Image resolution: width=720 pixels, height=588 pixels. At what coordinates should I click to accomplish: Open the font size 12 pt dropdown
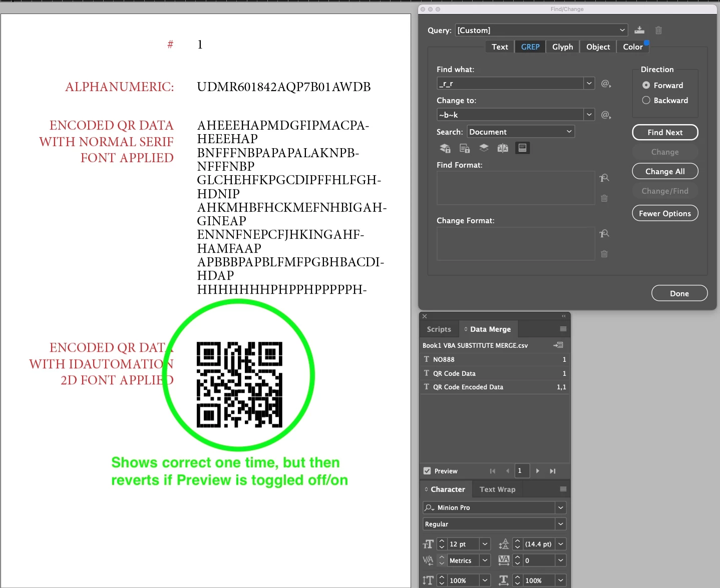pyautogui.click(x=485, y=544)
